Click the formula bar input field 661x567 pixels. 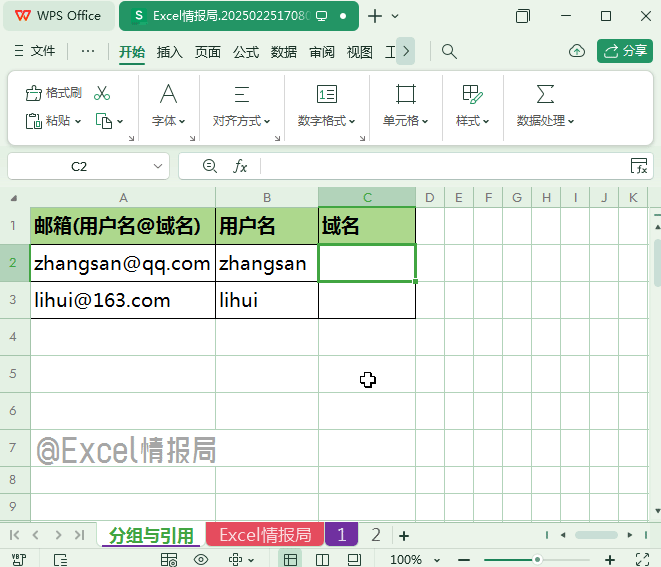pyautogui.click(x=443, y=166)
